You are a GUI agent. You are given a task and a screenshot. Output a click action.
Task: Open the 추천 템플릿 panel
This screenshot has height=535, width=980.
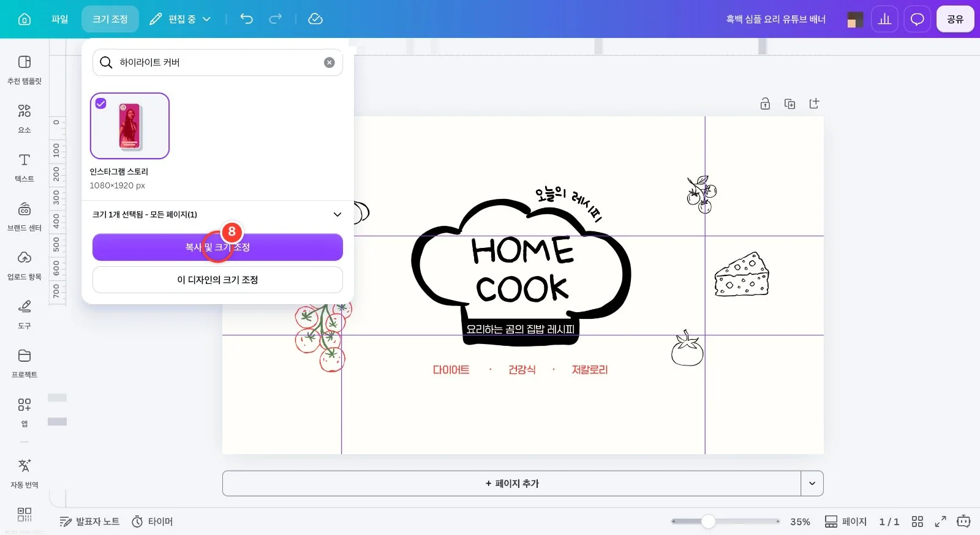click(24, 70)
